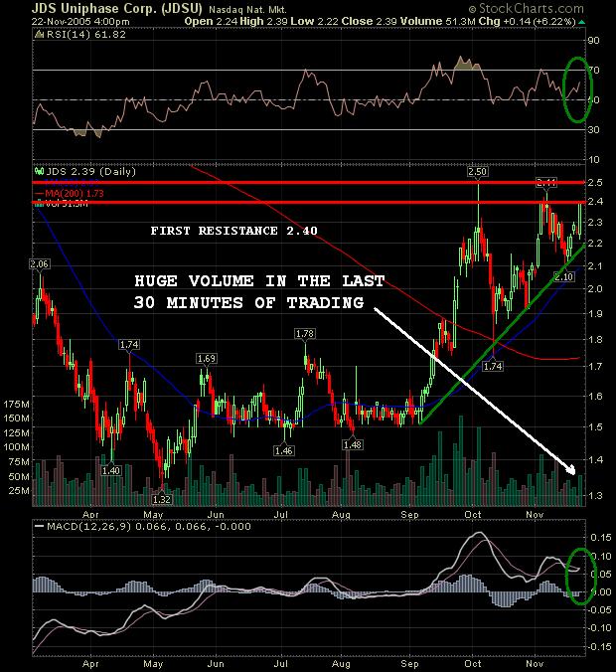Screen dimensions: 616x672
Task: Click the -0.05 label on the MACD axis
Action: point(599,609)
